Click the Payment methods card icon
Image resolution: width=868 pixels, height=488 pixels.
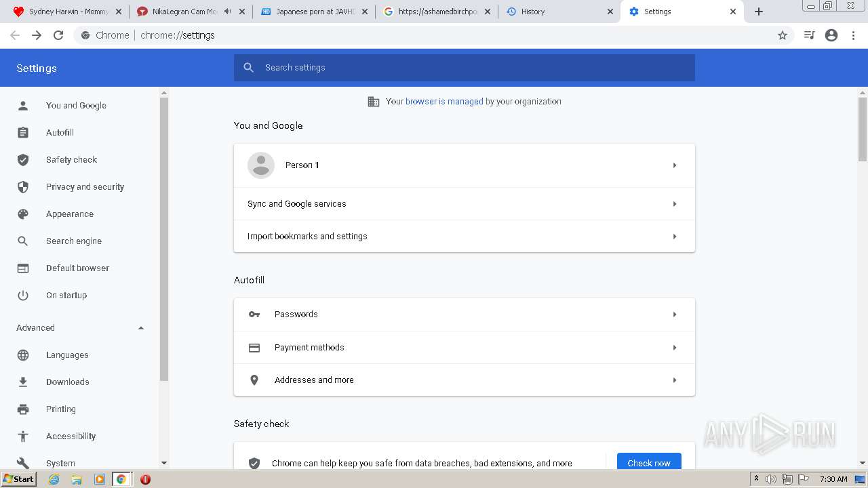254,348
